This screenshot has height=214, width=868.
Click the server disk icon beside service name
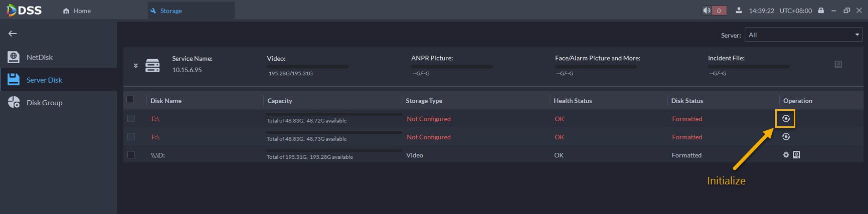point(152,65)
